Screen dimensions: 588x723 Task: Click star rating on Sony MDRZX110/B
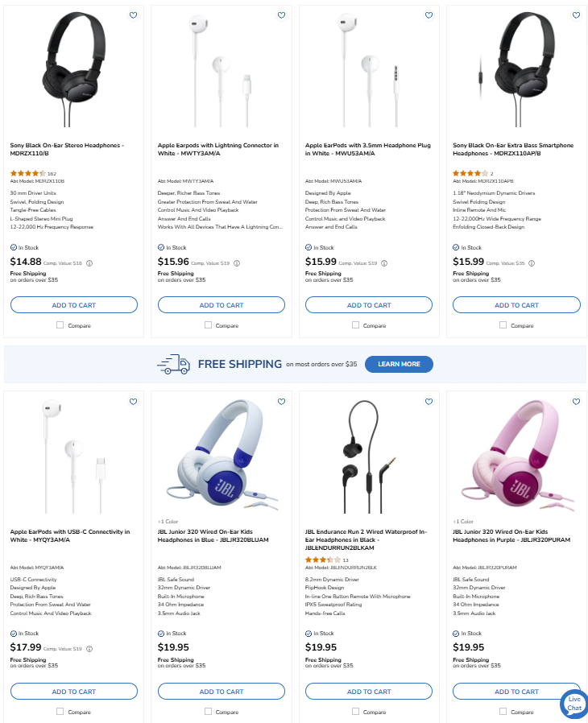pos(27,173)
